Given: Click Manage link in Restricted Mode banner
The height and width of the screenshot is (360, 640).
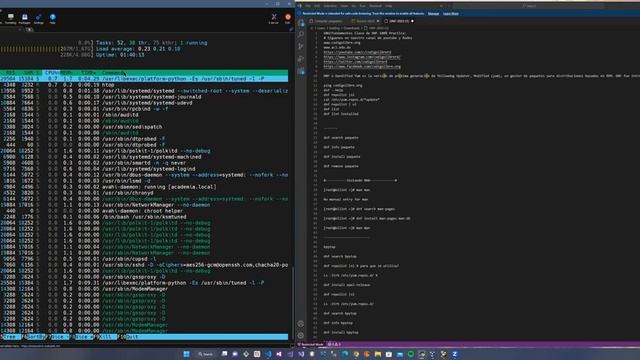Looking at the screenshot, I should 433,13.
